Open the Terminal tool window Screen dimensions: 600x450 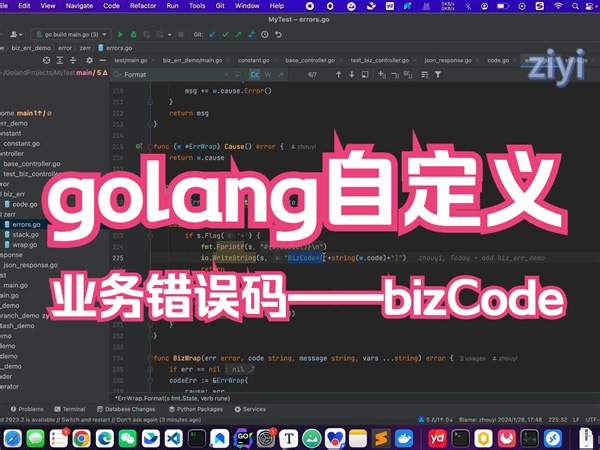[x=70, y=409]
